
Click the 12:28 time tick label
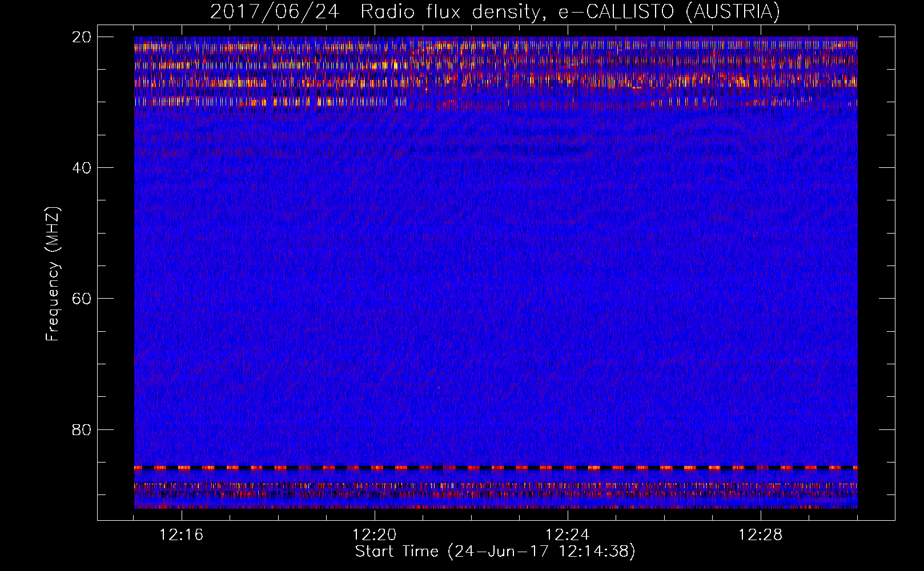click(761, 534)
